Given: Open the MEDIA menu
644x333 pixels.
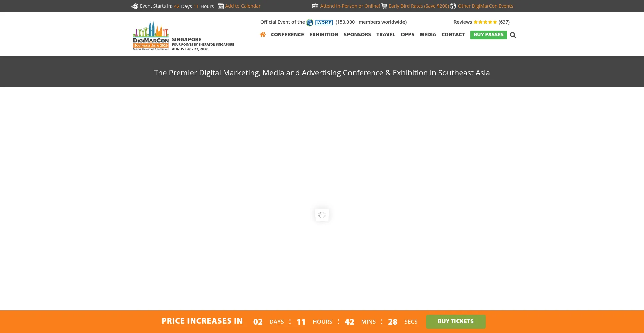Looking at the screenshot, I should [428, 35].
